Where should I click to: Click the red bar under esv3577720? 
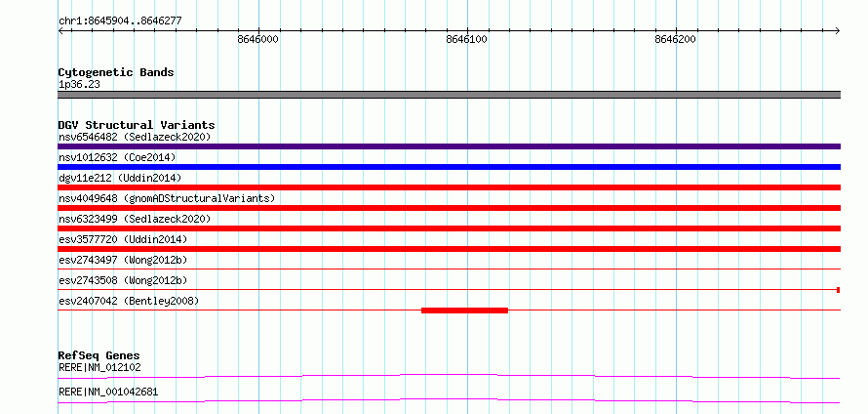coord(450,249)
